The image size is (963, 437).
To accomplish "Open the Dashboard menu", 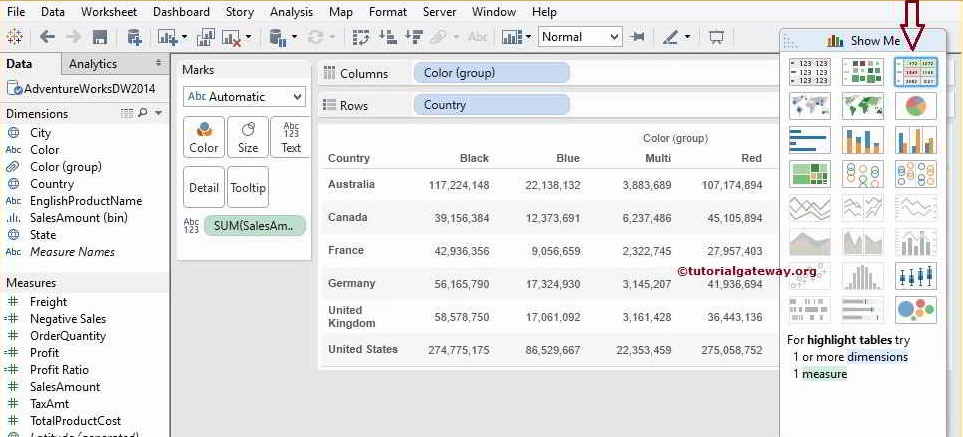I will [181, 11].
